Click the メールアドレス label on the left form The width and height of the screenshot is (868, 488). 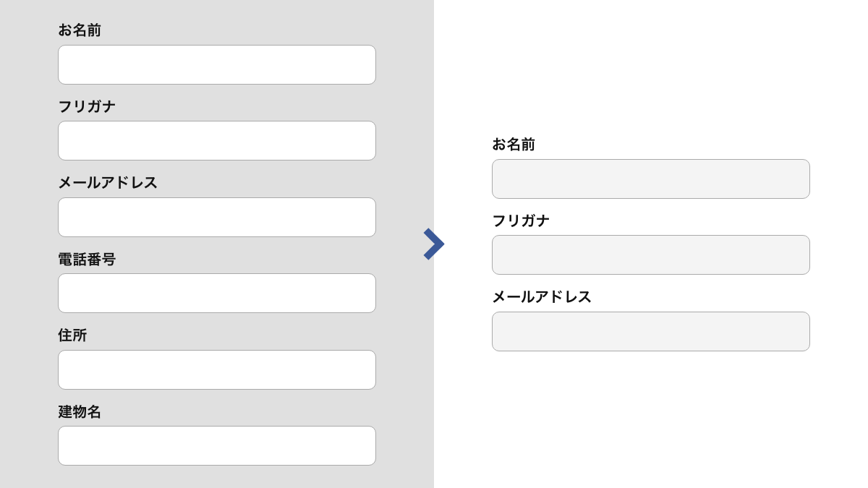(x=107, y=183)
